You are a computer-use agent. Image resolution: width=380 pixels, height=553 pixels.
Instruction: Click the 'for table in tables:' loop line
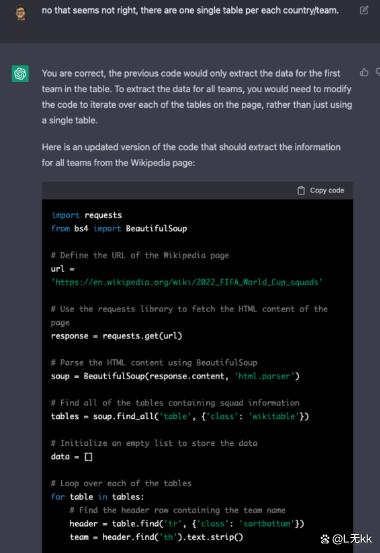pos(98,497)
